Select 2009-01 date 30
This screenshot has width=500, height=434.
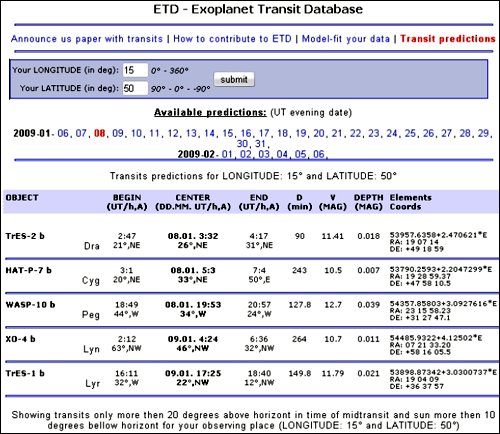[x=242, y=144]
